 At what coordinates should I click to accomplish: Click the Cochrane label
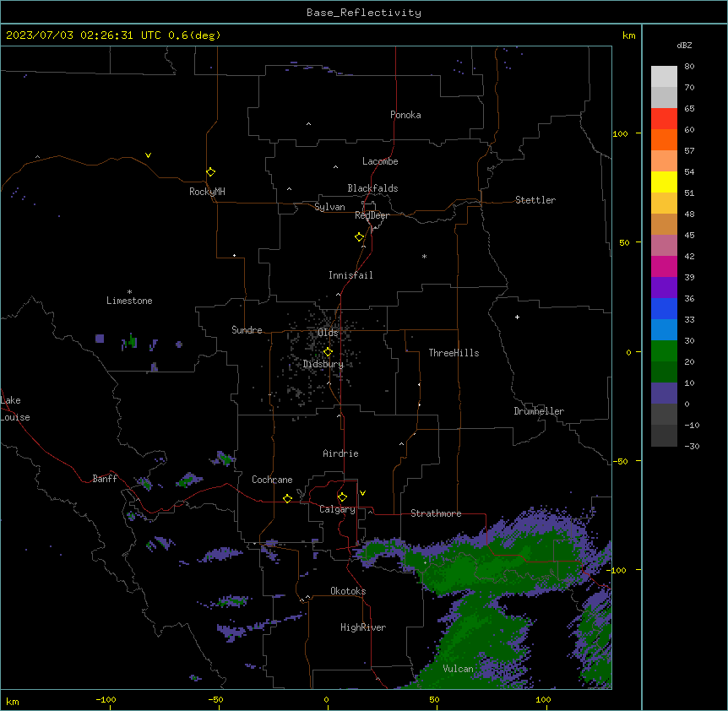tap(272, 480)
